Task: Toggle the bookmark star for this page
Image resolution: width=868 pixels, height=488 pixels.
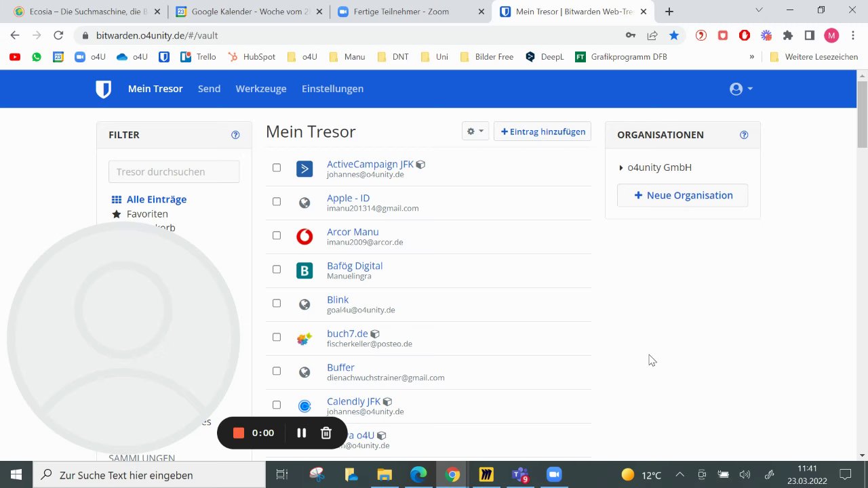Action: coord(674,35)
